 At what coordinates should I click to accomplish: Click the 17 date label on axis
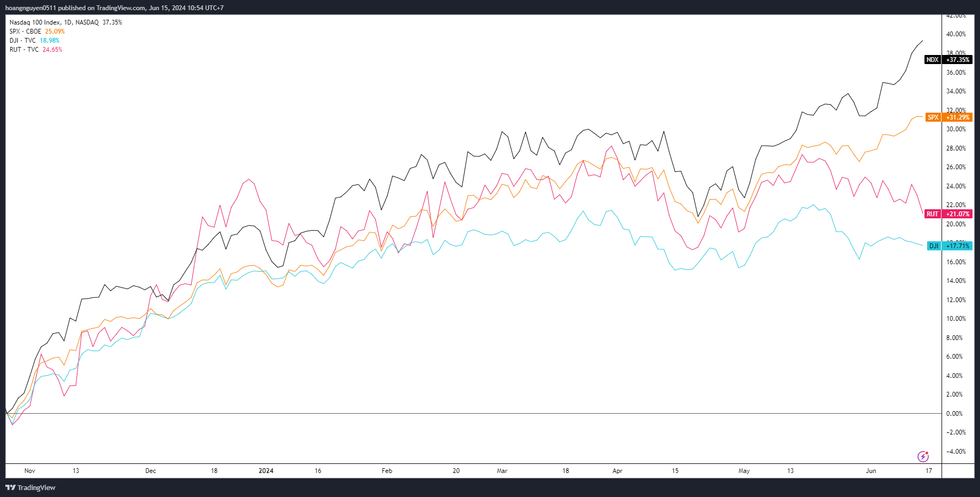(x=929, y=471)
